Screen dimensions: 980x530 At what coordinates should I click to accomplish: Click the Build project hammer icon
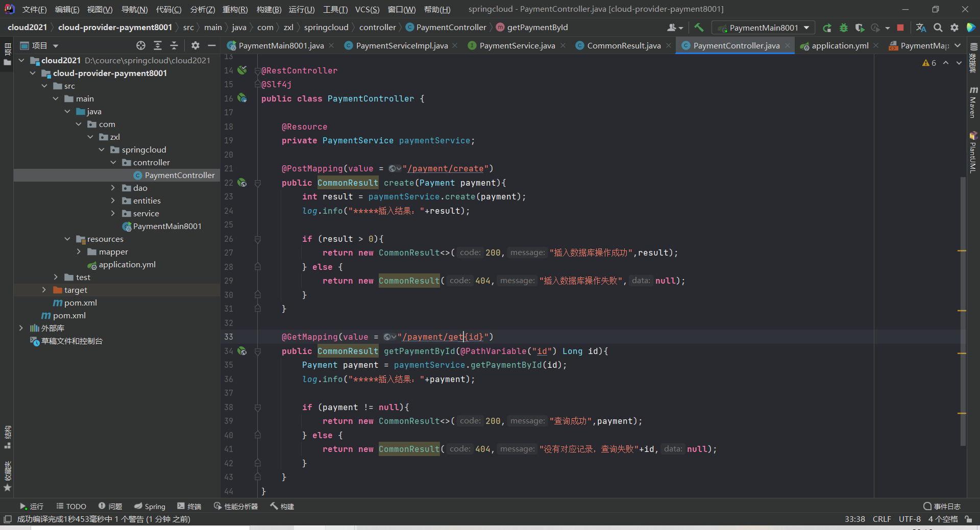pos(699,28)
